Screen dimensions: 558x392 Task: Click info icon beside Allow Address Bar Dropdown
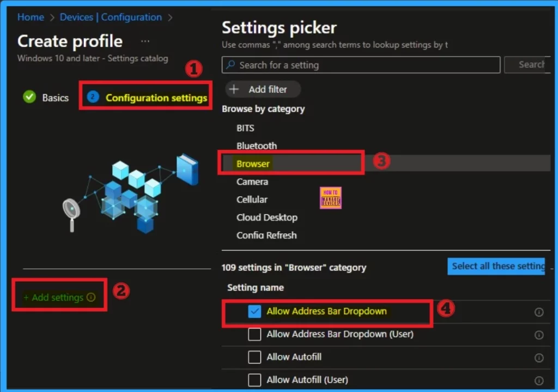539,312
